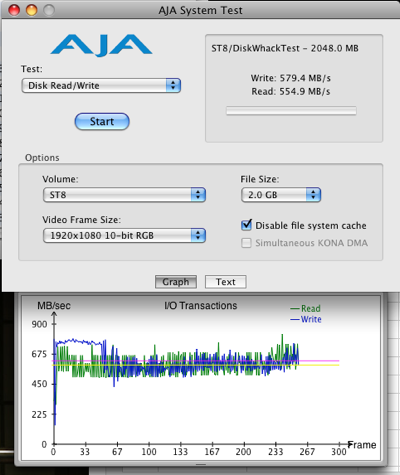Image resolution: width=400 pixels, height=475 pixels.
Task: Click the red close window button
Action: point(14,10)
